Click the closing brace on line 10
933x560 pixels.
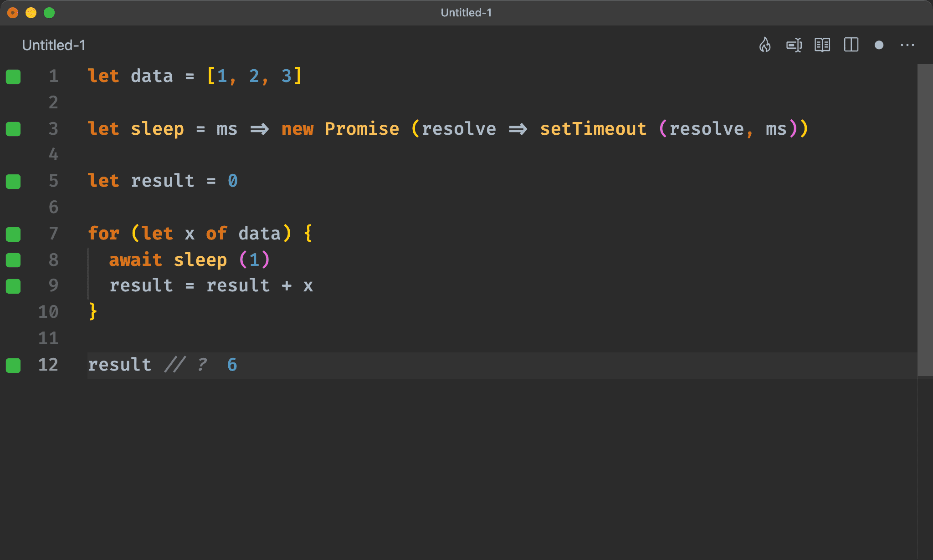click(93, 312)
